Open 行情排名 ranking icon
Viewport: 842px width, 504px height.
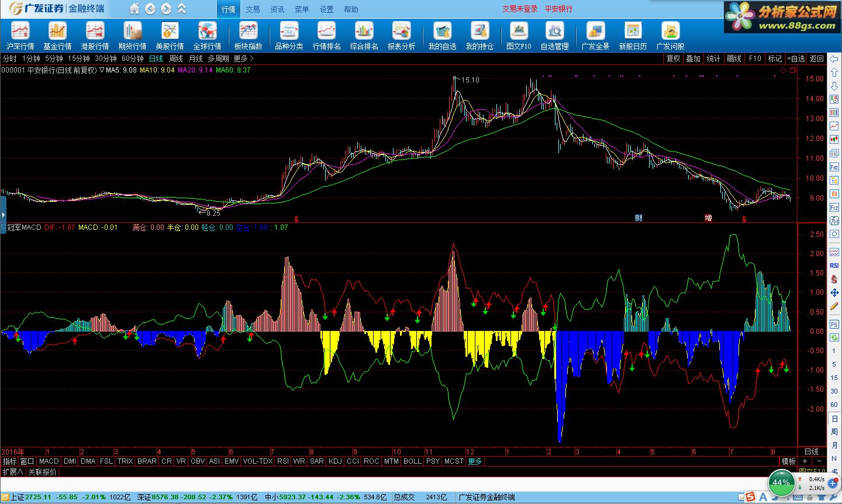326,36
